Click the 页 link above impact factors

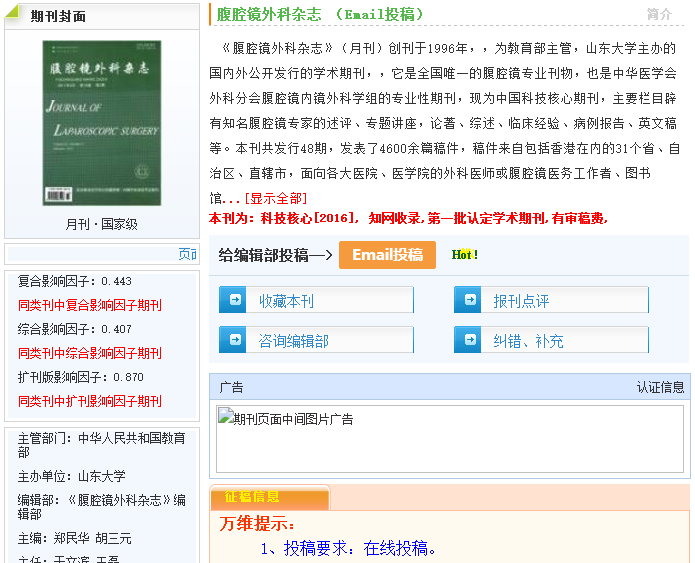click(x=186, y=254)
